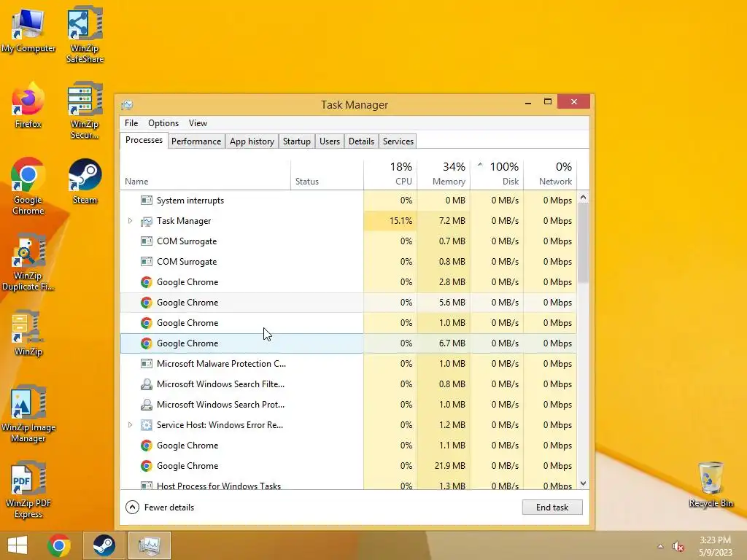Select Google Chrome row using 5.6 MB
The width and height of the screenshot is (747, 560).
348,303
